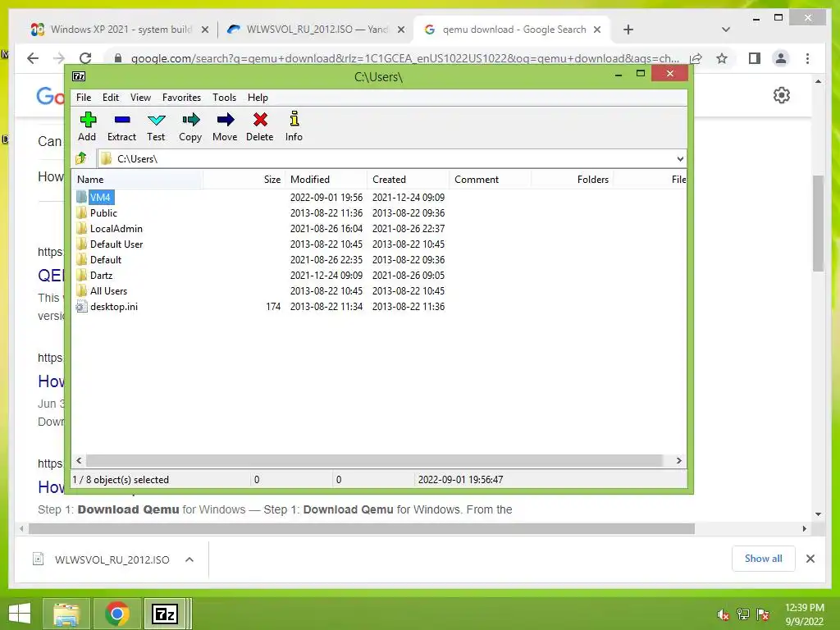Click the Folders column header

point(572,180)
